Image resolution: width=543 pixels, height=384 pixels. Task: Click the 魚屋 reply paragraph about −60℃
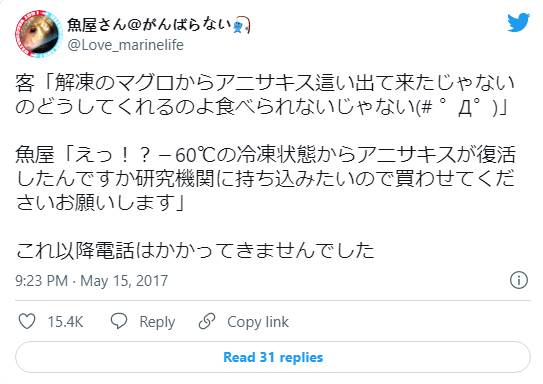(x=266, y=178)
